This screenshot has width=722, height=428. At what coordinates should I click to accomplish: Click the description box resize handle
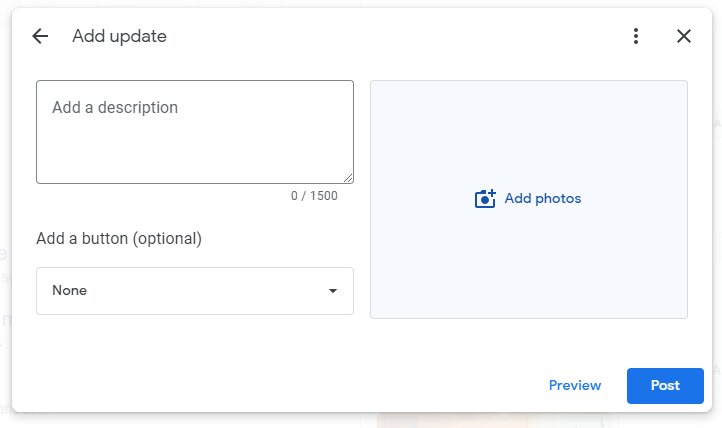348,178
